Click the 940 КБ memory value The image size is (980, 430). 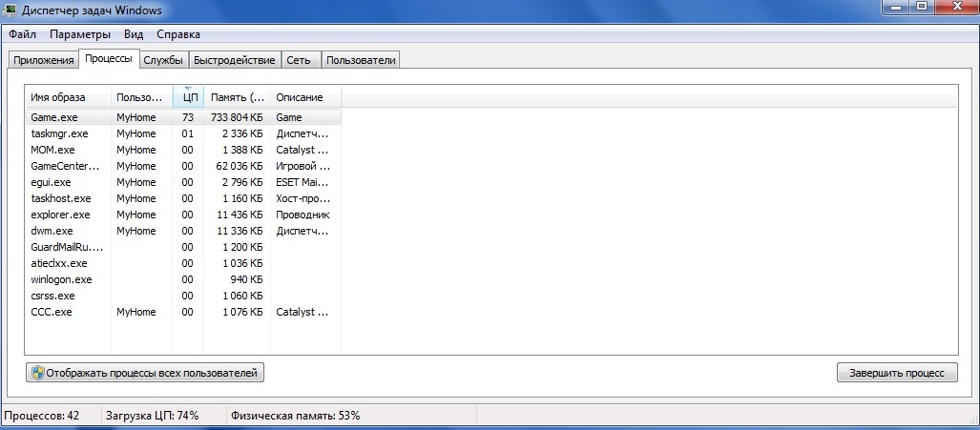tap(248, 279)
